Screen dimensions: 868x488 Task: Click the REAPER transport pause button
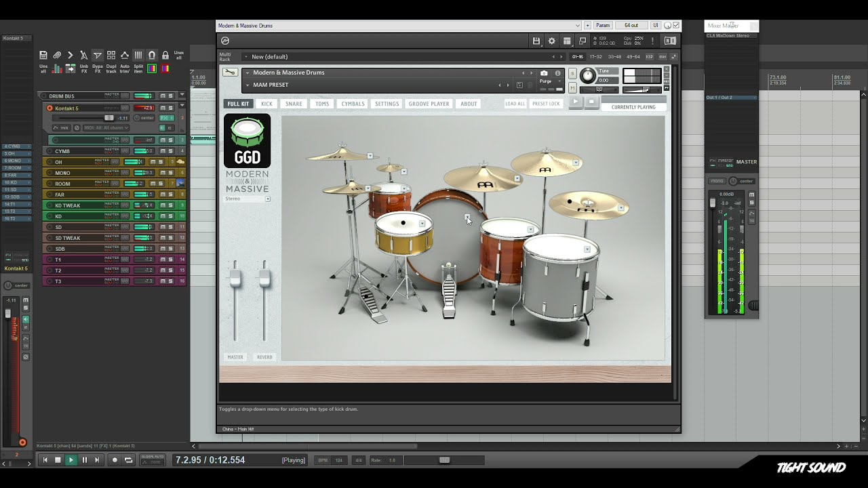(85, 460)
